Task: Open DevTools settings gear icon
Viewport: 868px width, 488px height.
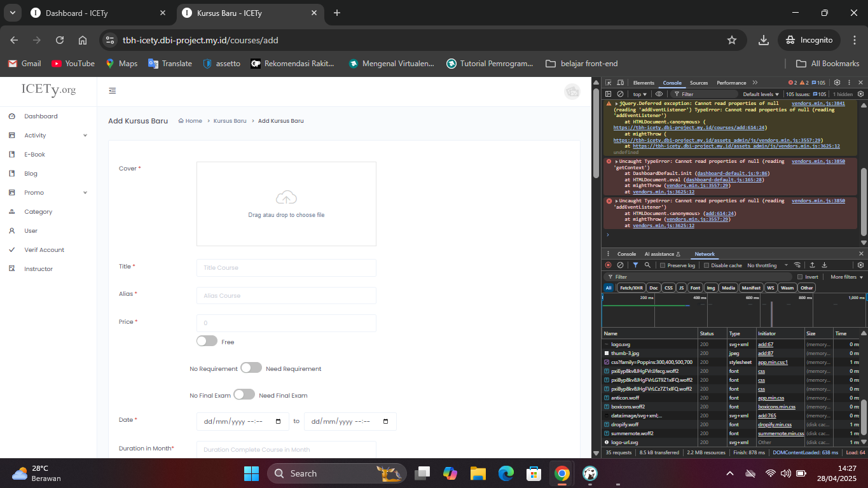Action: click(x=837, y=83)
